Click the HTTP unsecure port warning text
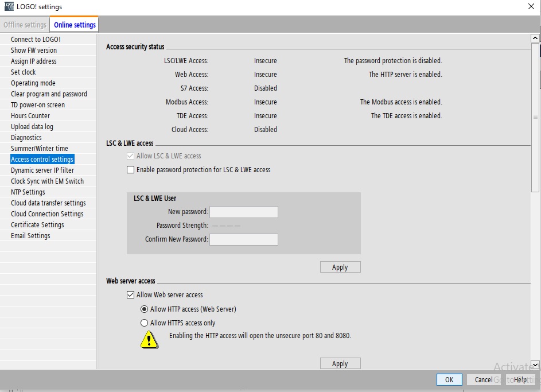This screenshot has height=392, width=541. [x=260, y=336]
